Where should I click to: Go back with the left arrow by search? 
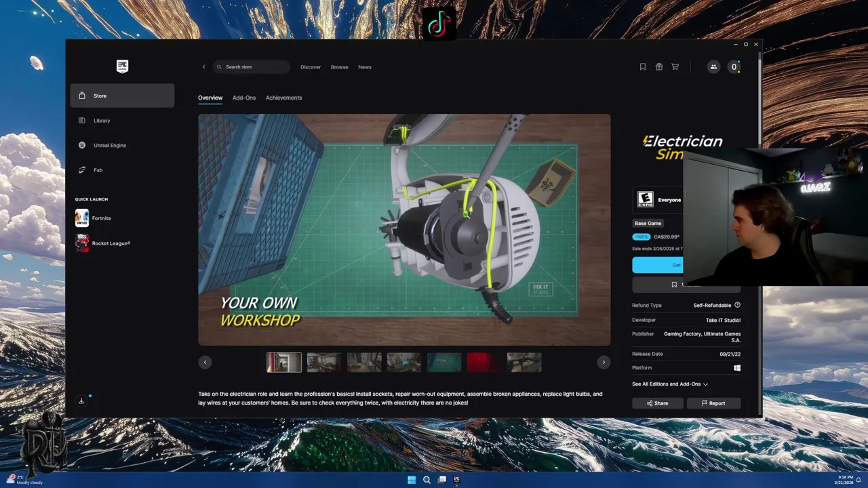(203, 67)
